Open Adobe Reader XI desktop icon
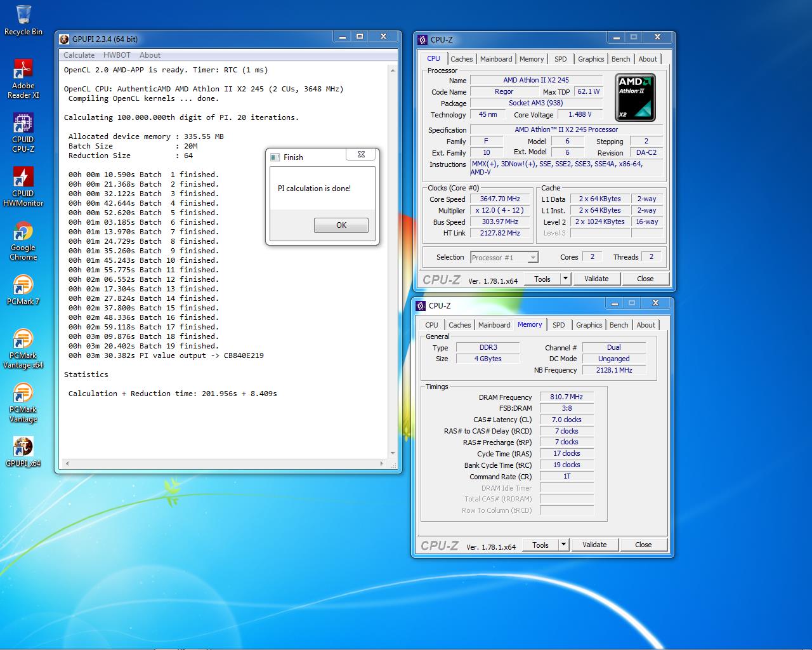 [x=23, y=78]
